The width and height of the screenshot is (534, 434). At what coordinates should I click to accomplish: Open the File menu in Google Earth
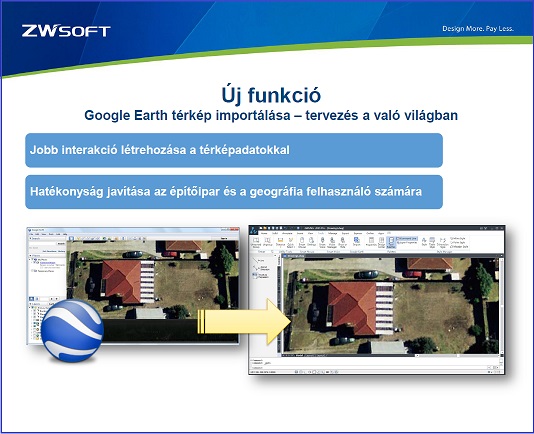click(31, 234)
